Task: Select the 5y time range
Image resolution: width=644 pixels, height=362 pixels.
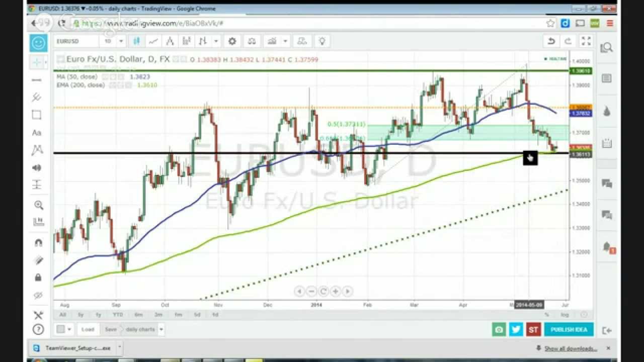Action: click(x=80, y=315)
